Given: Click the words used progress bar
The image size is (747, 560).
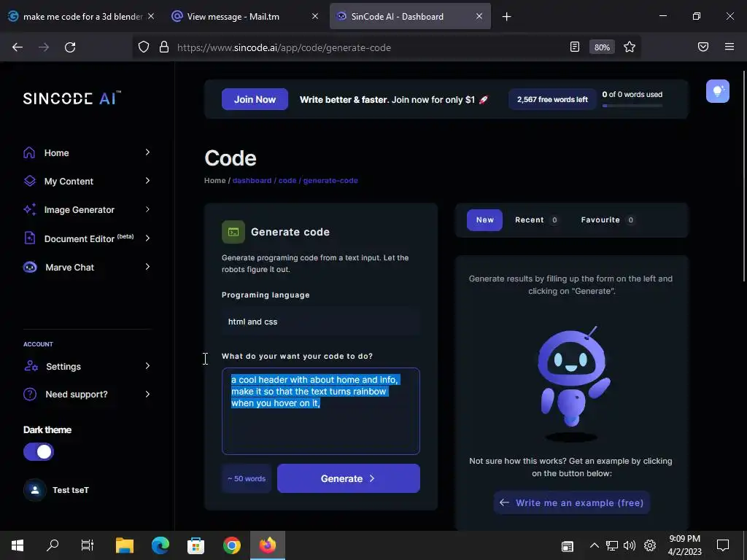Looking at the screenshot, I should click(x=632, y=106).
